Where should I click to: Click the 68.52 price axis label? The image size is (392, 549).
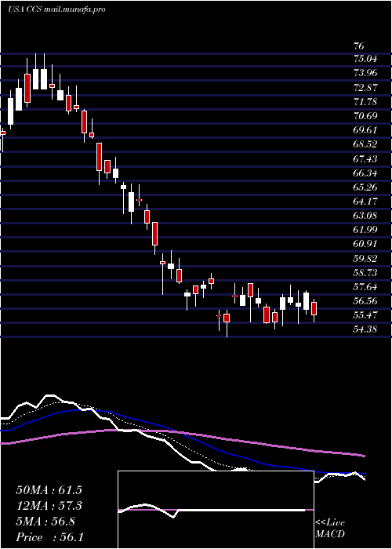(365, 144)
